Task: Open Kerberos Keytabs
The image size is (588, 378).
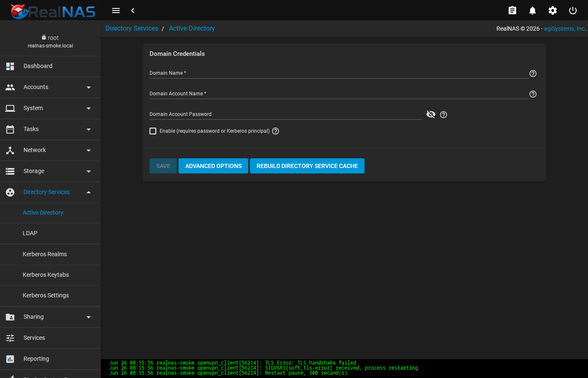Action: click(x=50, y=275)
